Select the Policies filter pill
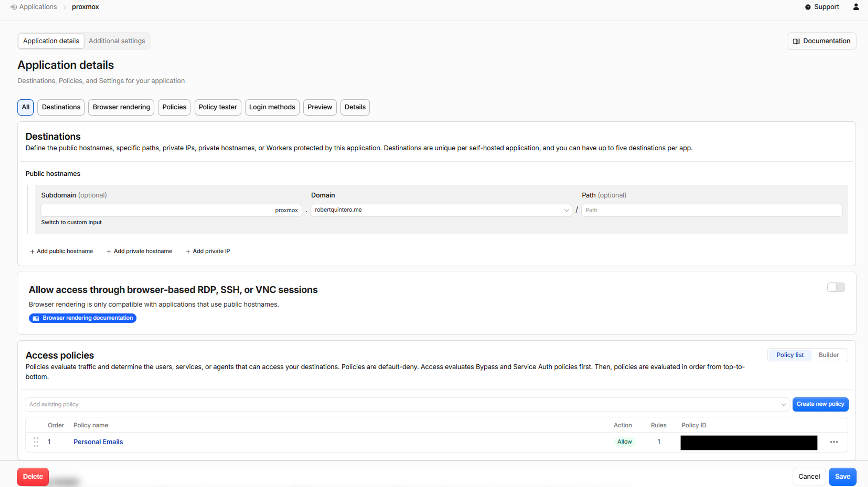 (174, 107)
